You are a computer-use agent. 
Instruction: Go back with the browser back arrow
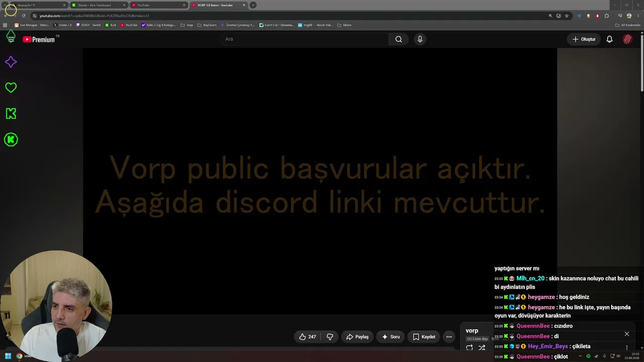(x=6, y=16)
